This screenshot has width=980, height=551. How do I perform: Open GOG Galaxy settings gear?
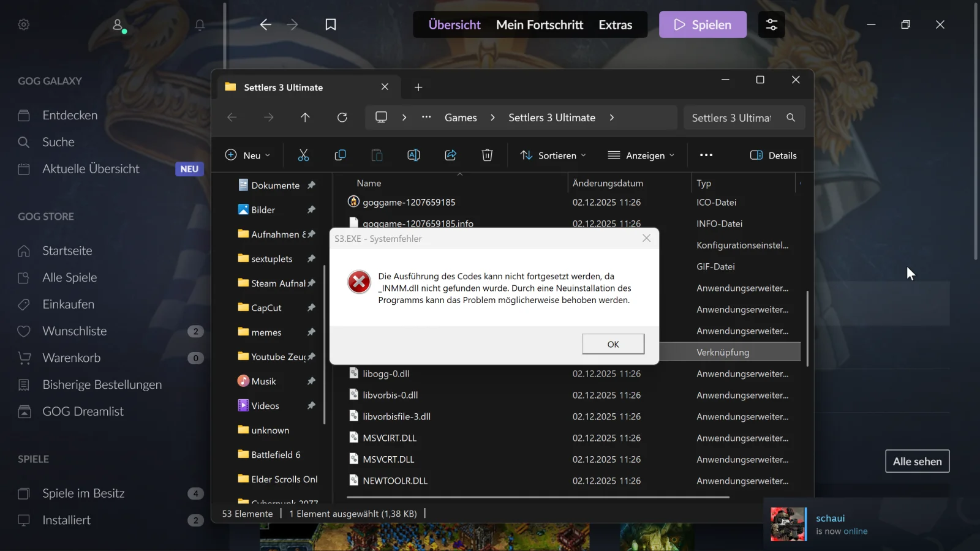click(x=24, y=24)
